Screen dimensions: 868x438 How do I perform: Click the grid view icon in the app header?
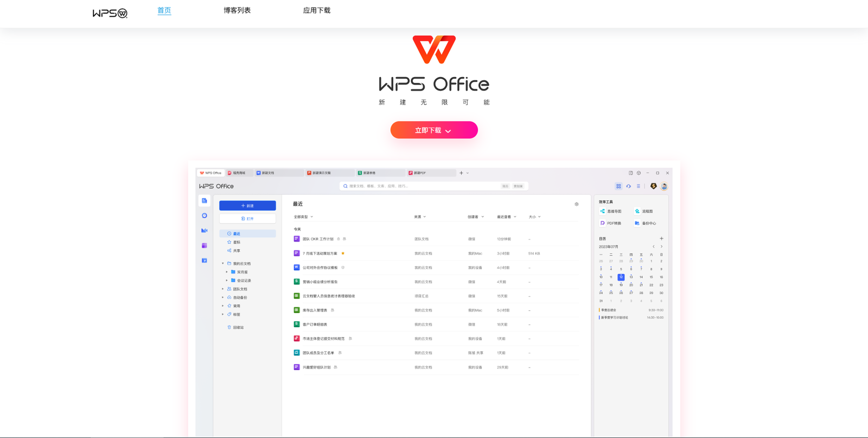pyautogui.click(x=618, y=186)
